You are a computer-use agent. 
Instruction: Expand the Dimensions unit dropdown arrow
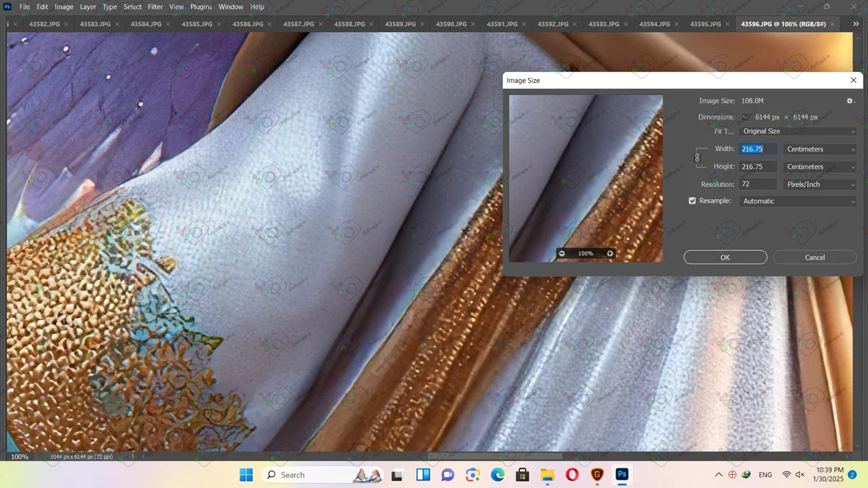click(746, 117)
